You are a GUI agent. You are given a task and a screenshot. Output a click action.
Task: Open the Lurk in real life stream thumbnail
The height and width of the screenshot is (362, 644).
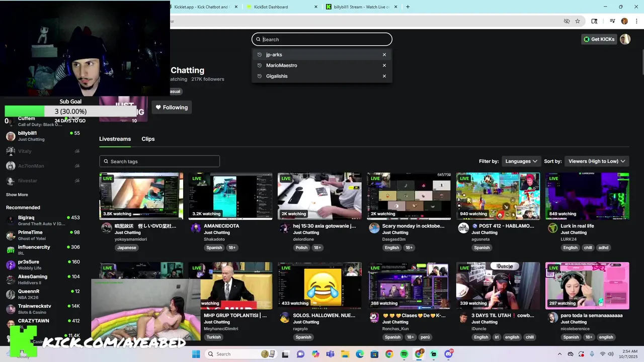[587, 196]
